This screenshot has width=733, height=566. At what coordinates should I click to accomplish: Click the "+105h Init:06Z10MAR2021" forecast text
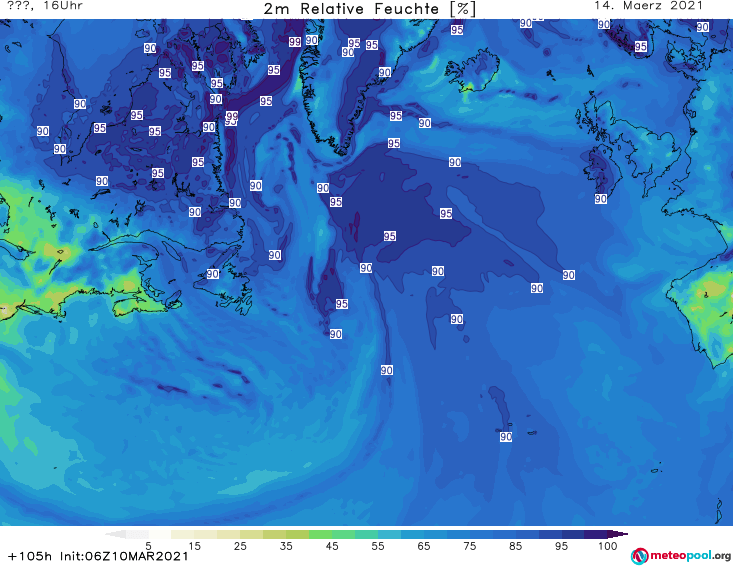(x=98, y=556)
